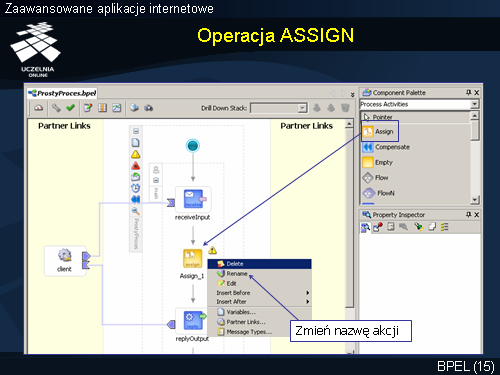Open the Insert Before submenu

point(259,293)
